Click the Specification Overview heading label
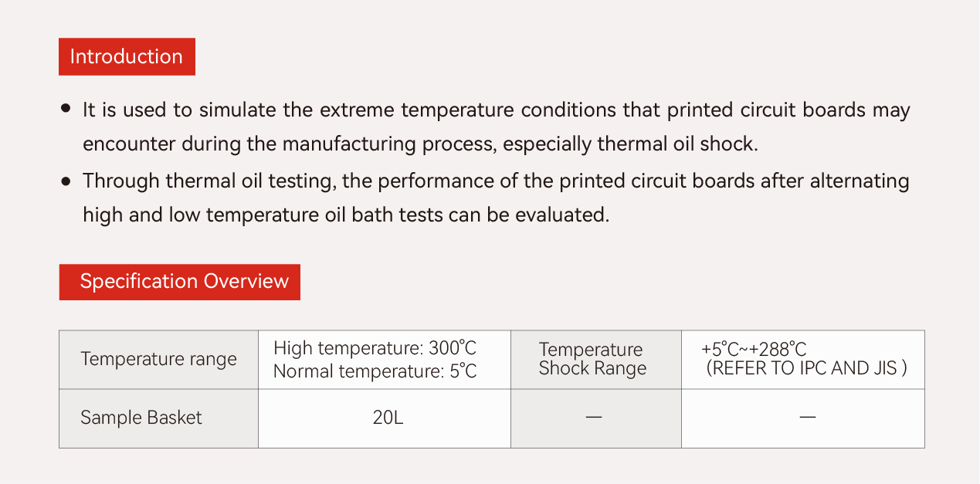The image size is (980, 484). click(x=179, y=282)
